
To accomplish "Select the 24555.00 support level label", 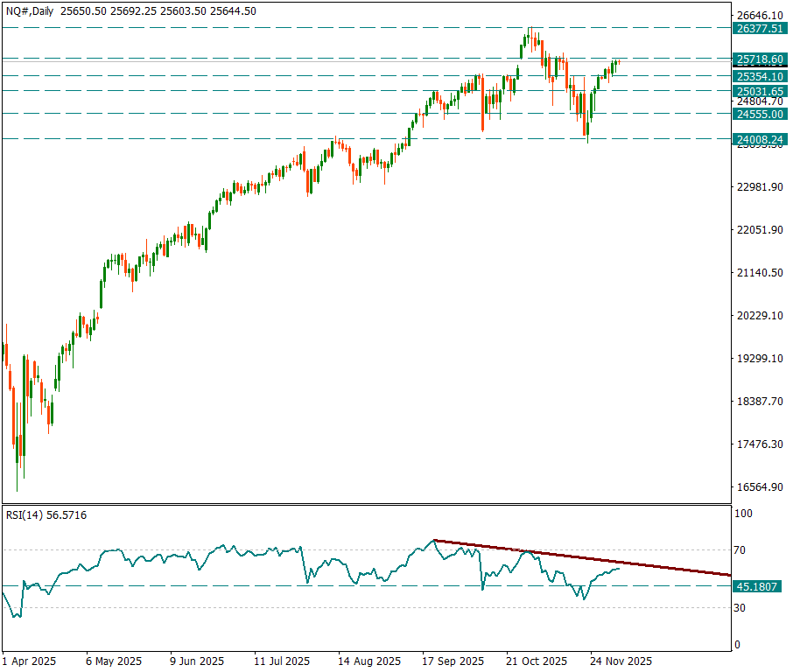I will click(759, 114).
